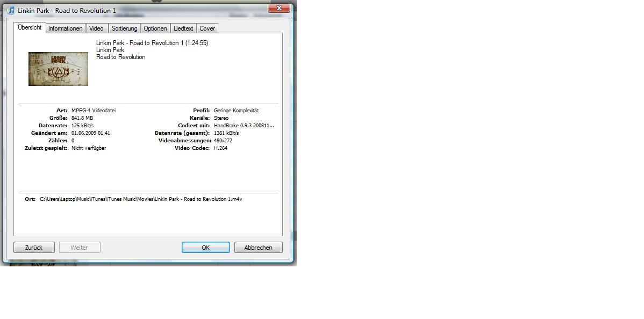Close the Linkin Park info dialog
The width and height of the screenshot is (644, 319).
pyautogui.click(x=280, y=8)
